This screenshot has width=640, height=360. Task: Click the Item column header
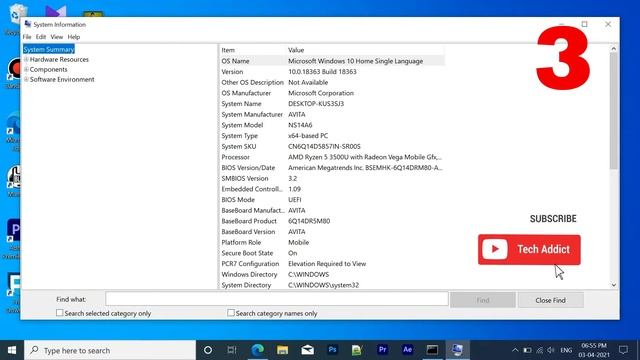(252, 50)
